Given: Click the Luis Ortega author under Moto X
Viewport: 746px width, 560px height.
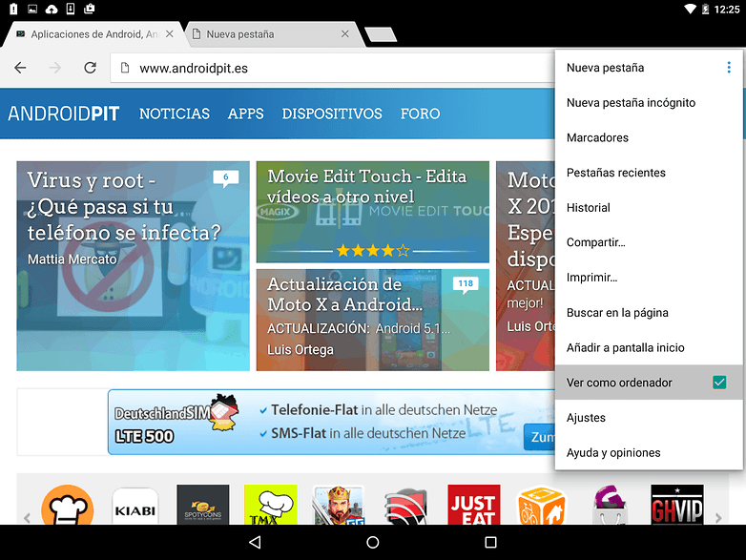Looking at the screenshot, I should [300, 350].
